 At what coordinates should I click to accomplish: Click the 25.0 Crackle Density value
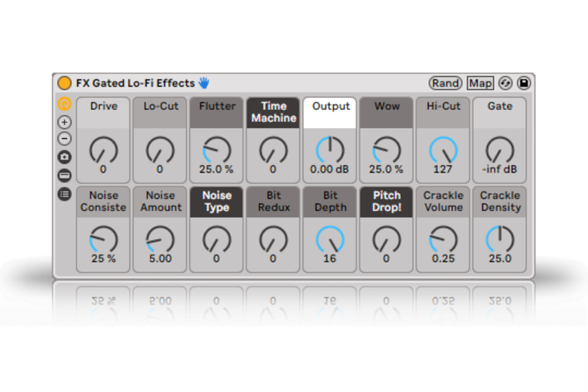click(x=500, y=259)
